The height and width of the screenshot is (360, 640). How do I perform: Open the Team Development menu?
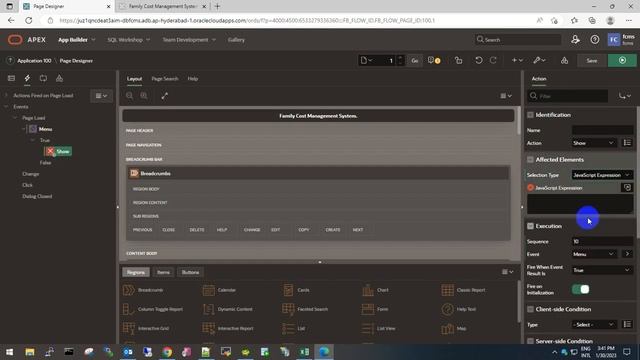pyautogui.click(x=189, y=40)
